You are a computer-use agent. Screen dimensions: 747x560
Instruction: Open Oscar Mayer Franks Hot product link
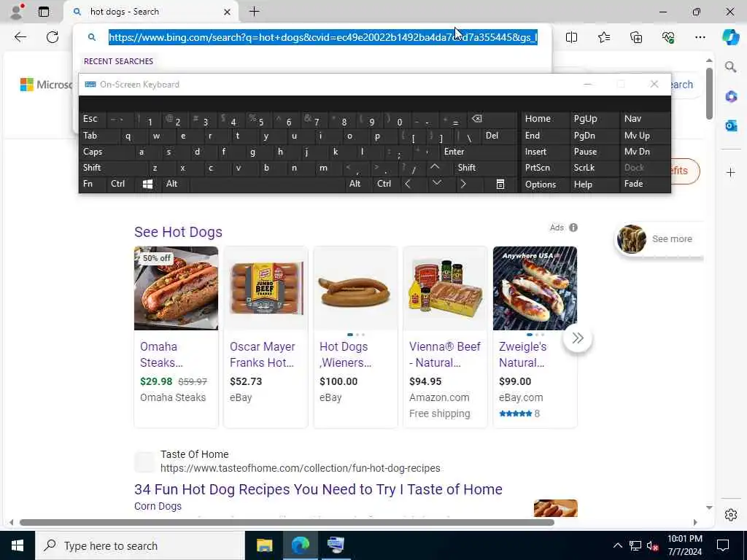pyautogui.click(x=263, y=354)
